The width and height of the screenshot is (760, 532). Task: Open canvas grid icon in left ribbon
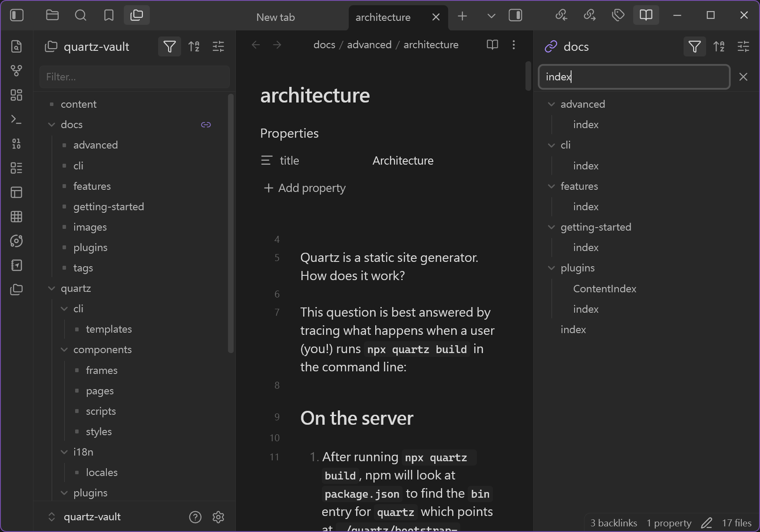click(x=17, y=95)
